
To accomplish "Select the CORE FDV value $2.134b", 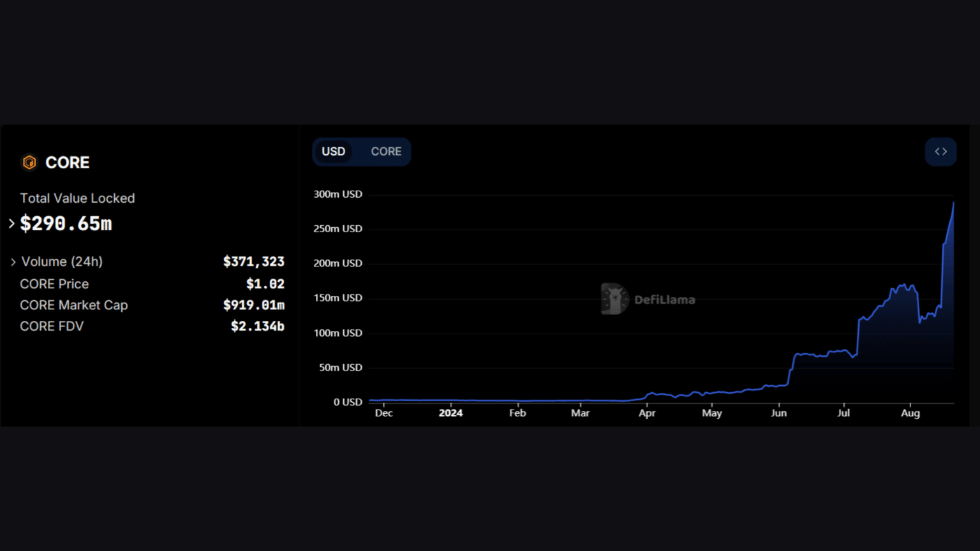I will [x=257, y=327].
